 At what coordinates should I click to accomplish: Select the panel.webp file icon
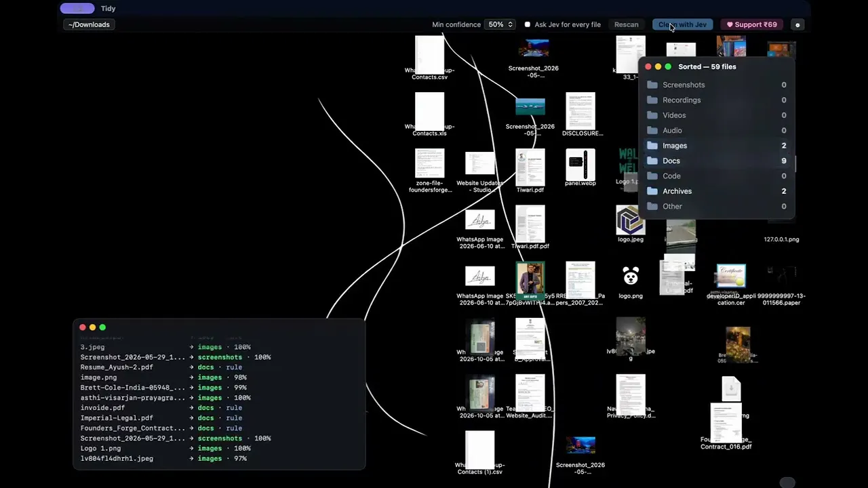click(x=580, y=163)
